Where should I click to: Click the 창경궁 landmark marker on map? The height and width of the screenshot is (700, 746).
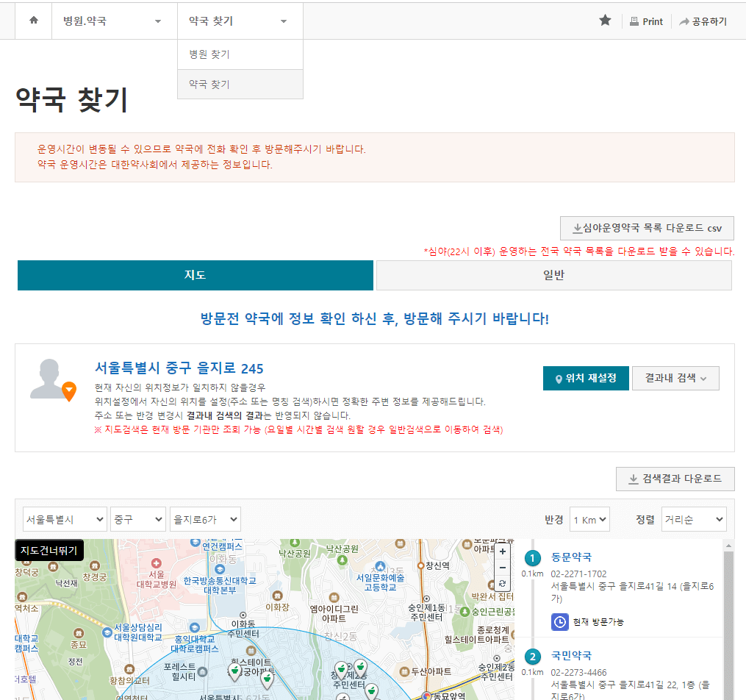(x=95, y=565)
